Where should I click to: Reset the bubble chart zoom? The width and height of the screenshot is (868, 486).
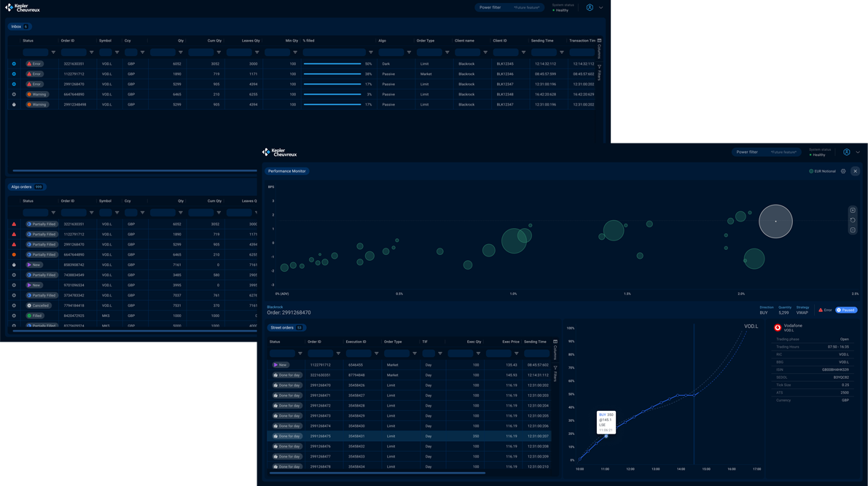[853, 220]
